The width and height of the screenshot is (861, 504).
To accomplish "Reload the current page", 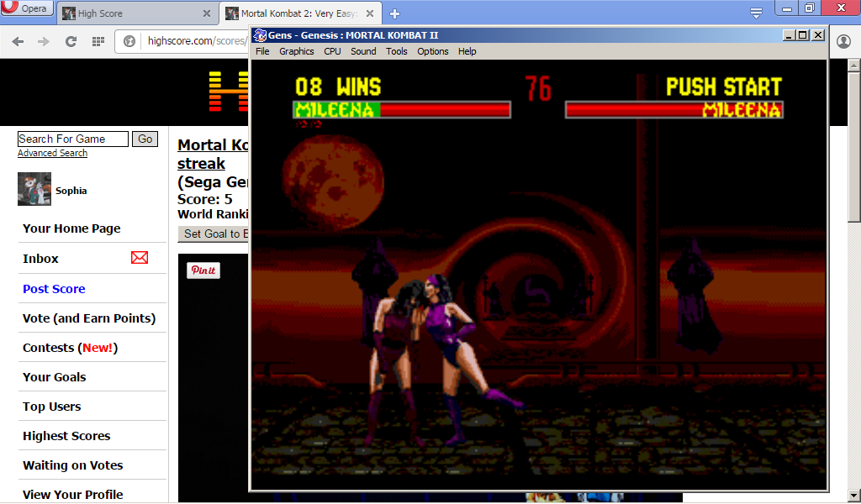I will [x=71, y=41].
